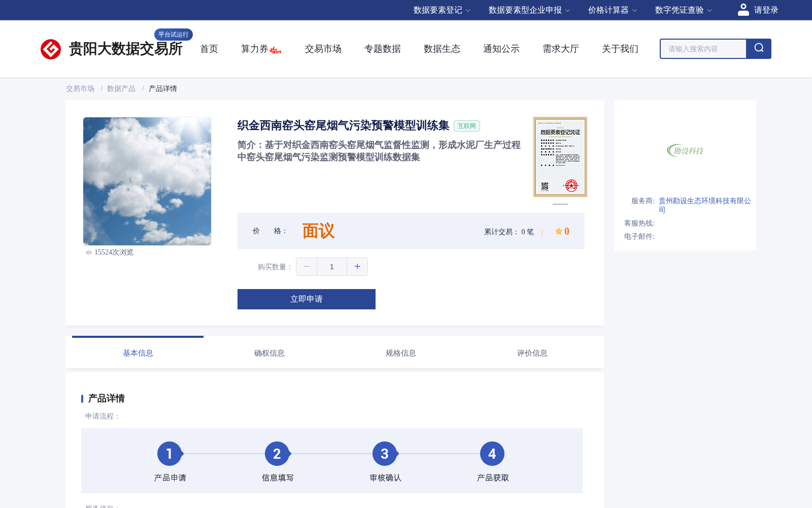Increase purchase quantity with plus button
This screenshot has width=812, height=508.
coord(357,267)
